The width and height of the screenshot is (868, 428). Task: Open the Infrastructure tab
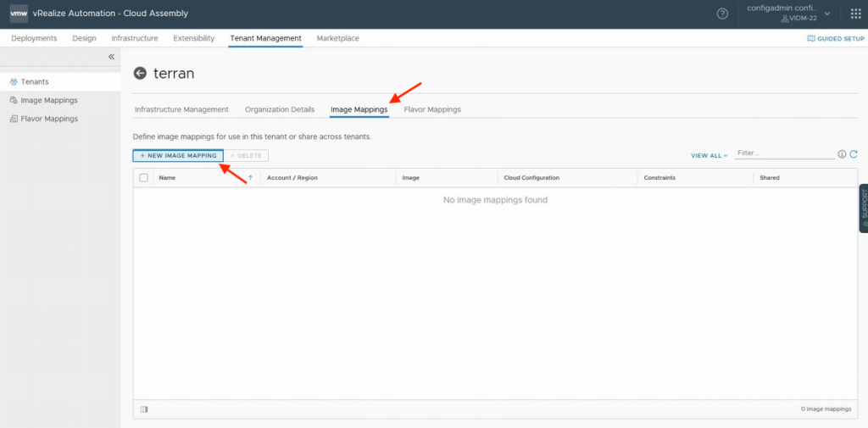(x=135, y=38)
